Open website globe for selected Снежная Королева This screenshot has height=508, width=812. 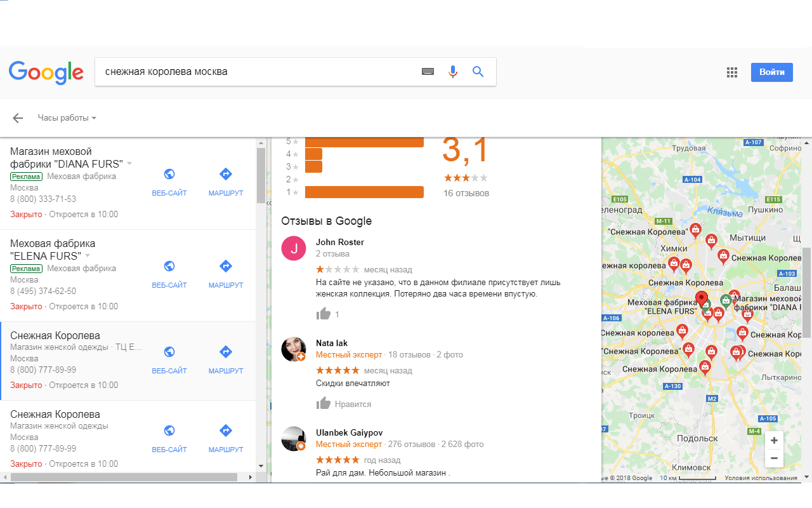point(169,352)
